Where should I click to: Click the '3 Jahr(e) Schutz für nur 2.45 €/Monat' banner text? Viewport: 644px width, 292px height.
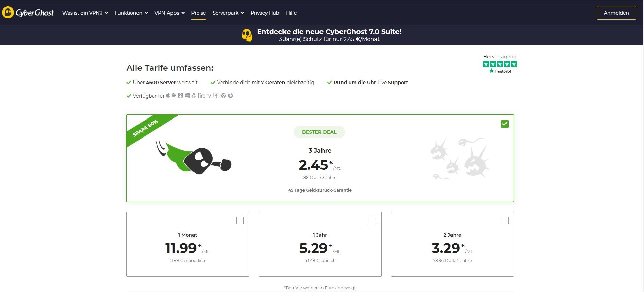(329, 39)
